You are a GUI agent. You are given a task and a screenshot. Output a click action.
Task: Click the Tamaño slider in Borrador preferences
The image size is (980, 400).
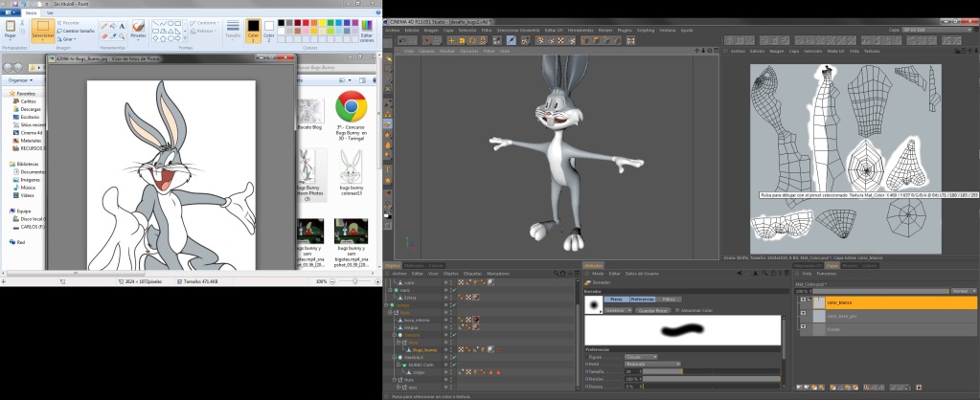711,371
